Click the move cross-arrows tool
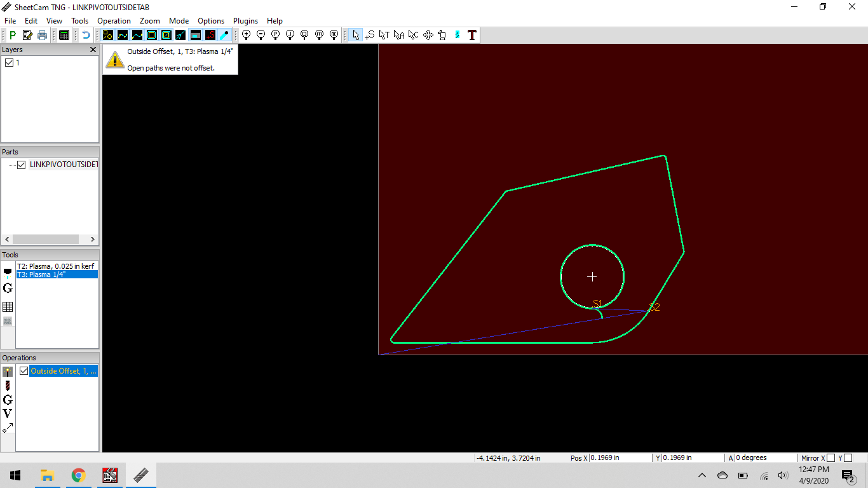This screenshot has height=488, width=868. click(x=428, y=35)
